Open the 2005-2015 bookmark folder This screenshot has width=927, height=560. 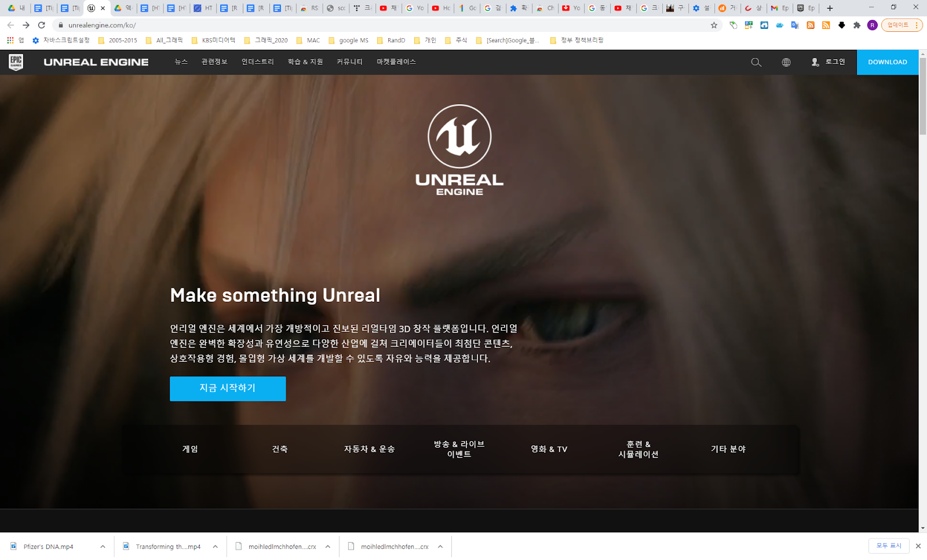coord(118,40)
